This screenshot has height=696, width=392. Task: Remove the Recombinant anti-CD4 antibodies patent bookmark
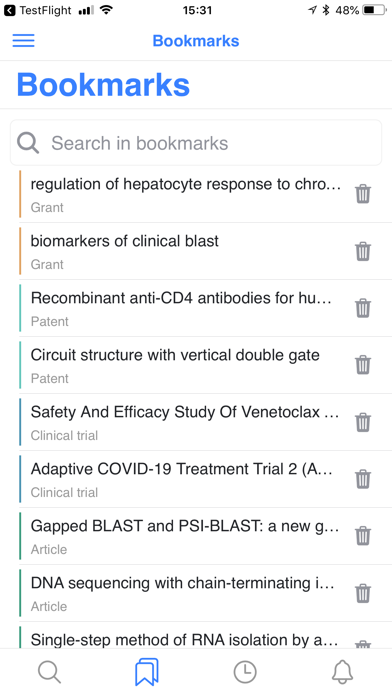pyautogui.click(x=363, y=308)
